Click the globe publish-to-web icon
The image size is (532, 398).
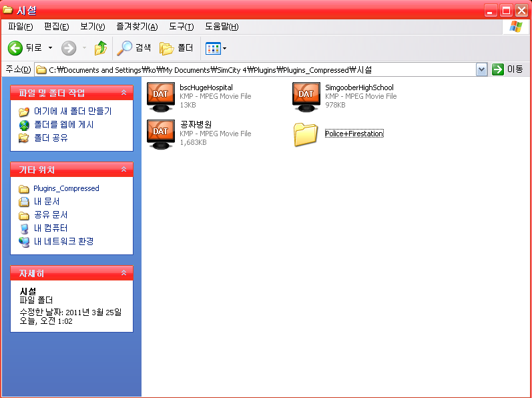pyautogui.click(x=24, y=125)
